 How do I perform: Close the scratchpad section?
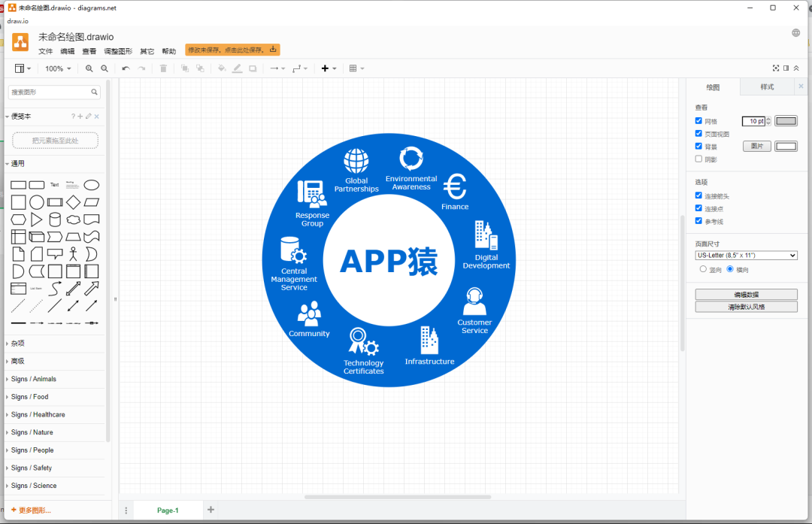tap(97, 117)
